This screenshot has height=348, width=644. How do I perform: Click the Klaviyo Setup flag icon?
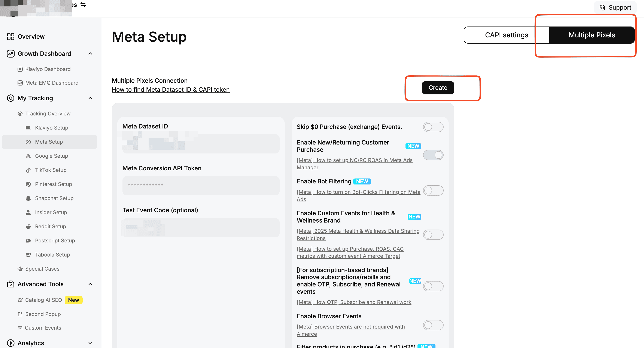point(28,128)
